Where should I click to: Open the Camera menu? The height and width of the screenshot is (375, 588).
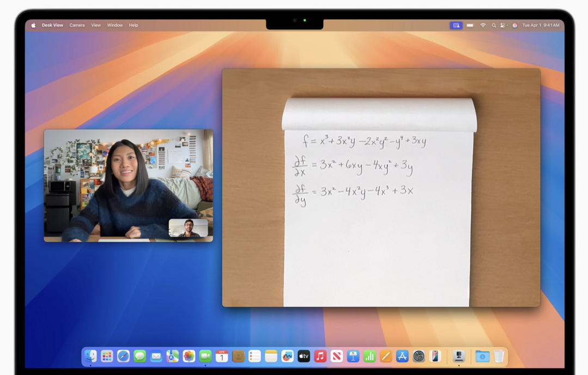(x=77, y=25)
